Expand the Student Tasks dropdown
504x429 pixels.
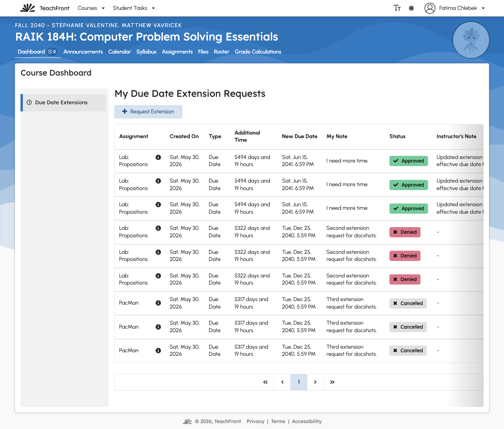click(134, 8)
